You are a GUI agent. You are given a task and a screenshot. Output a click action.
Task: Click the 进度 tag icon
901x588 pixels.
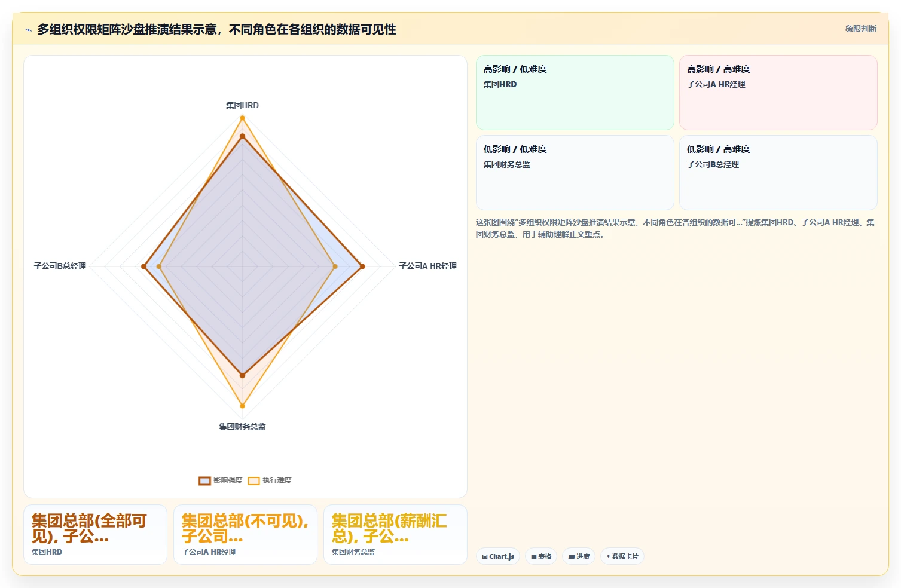pyautogui.click(x=572, y=556)
